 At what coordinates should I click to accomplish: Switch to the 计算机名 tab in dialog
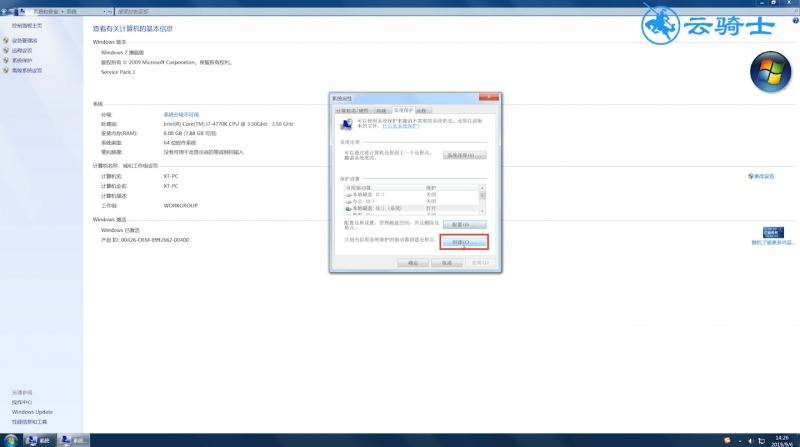(345, 111)
